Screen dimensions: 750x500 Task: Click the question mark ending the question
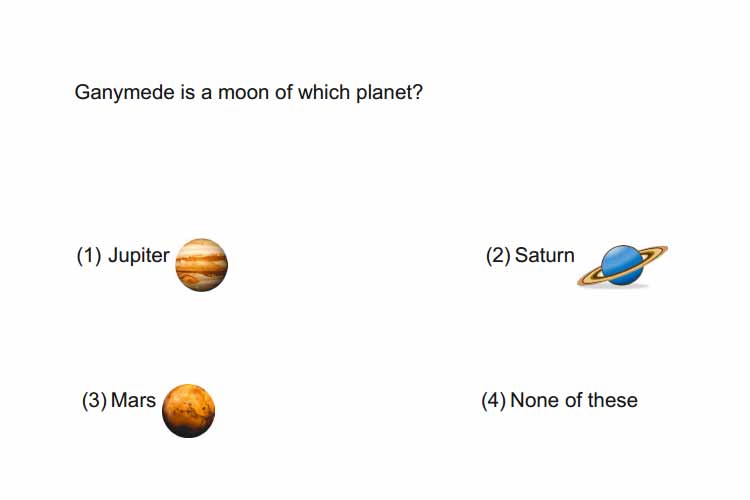click(x=417, y=92)
